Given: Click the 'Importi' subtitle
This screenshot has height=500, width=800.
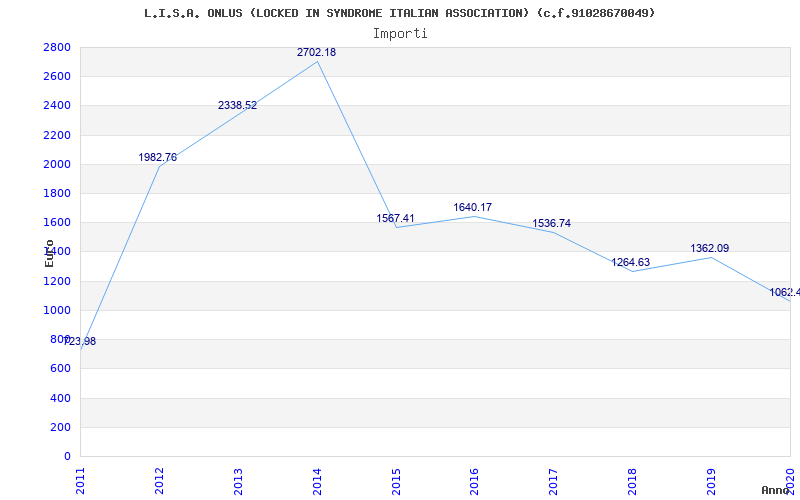Looking at the screenshot, I should [400, 34].
